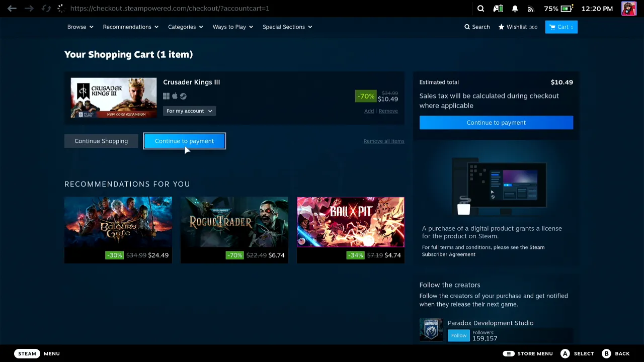Click the wireless signal status icon
The width and height of the screenshot is (644, 362).
(530, 9)
